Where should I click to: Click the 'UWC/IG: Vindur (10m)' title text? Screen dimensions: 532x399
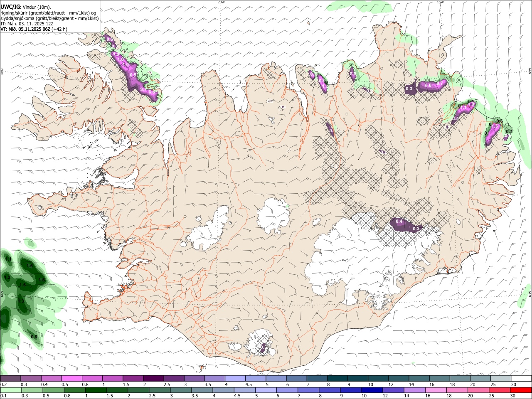click(x=26, y=7)
